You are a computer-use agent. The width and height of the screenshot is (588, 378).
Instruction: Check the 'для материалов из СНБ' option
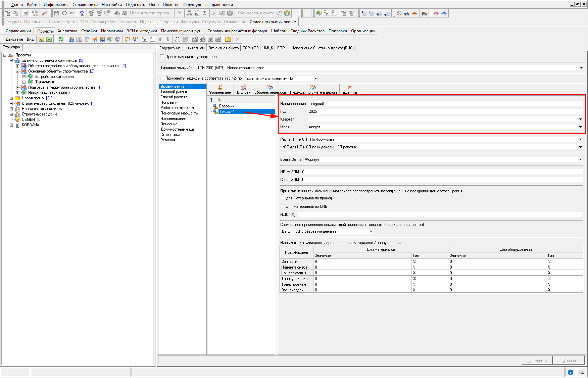pyautogui.click(x=283, y=206)
